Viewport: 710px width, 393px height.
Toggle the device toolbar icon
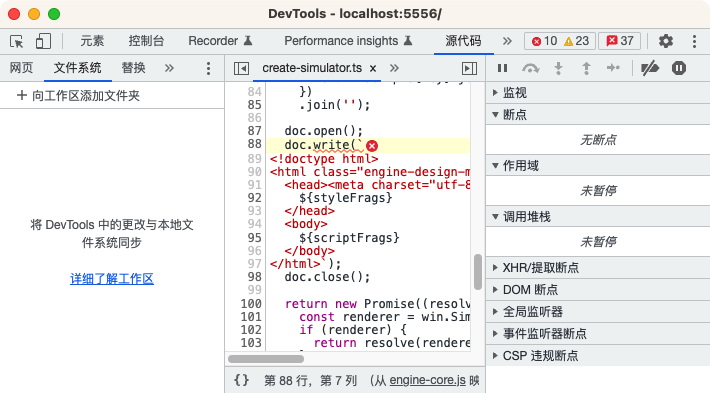pyautogui.click(x=43, y=41)
